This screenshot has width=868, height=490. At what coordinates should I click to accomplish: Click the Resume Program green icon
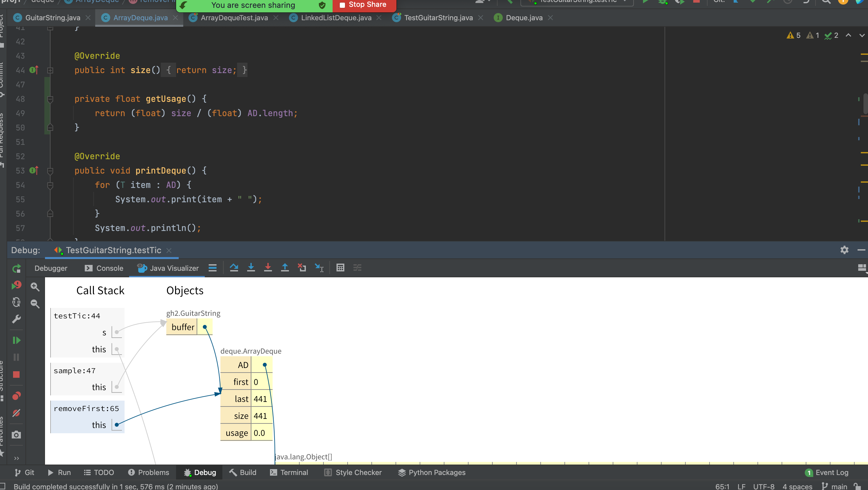click(16, 340)
